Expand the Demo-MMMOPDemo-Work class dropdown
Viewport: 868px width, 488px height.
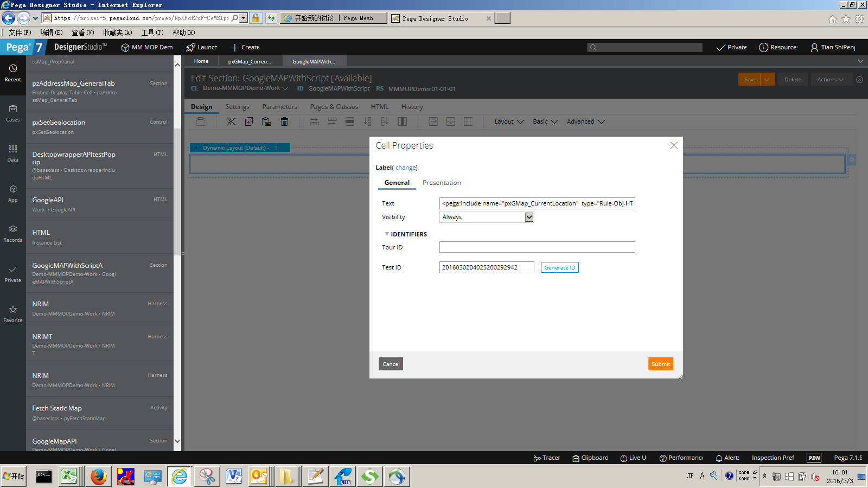pyautogui.click(x=285, y=88)
